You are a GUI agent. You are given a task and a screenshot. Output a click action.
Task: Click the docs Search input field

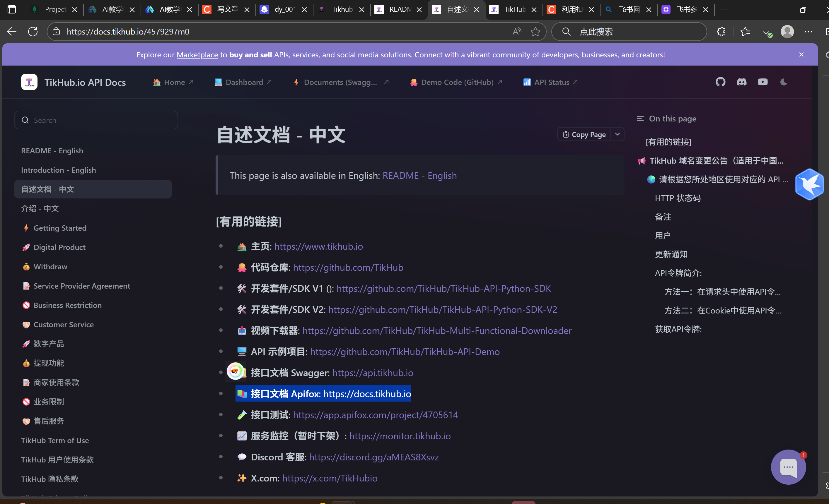point(96,120)
